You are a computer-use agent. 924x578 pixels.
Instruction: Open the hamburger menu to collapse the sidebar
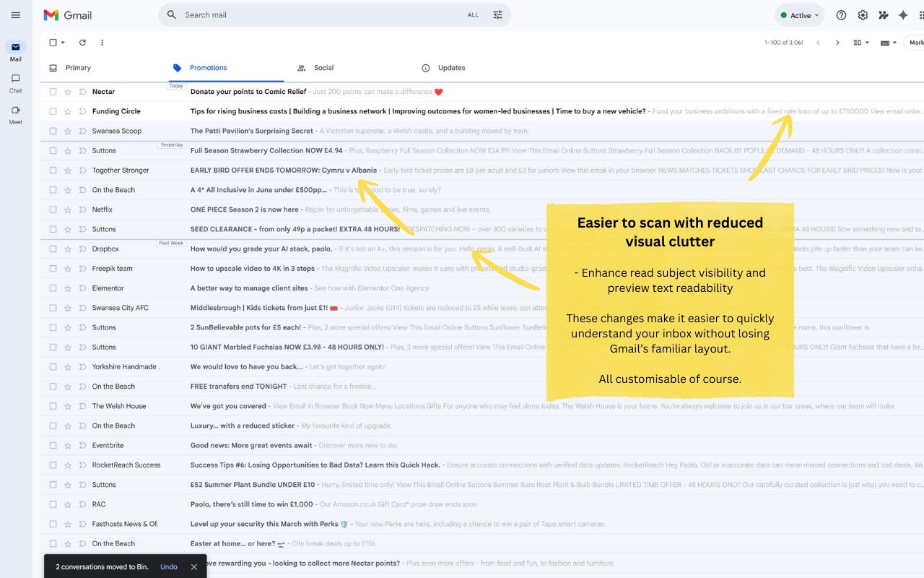click(x=15, y=14)
